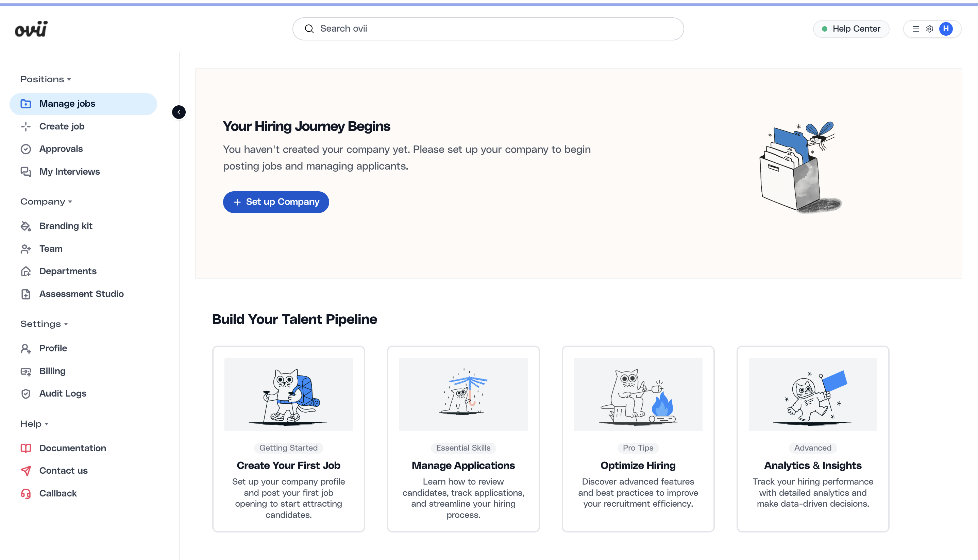Click the Audit Logs shield icon

(x=26, y=394)
